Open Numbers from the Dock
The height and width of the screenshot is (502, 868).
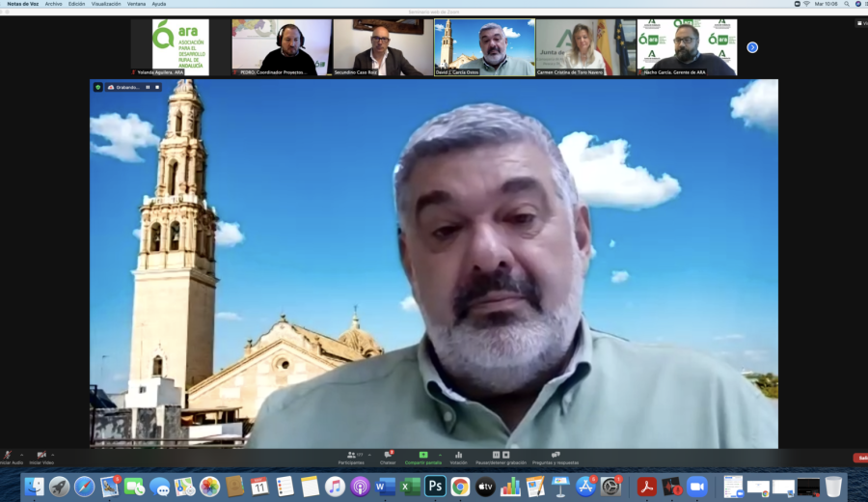(510, 488)
